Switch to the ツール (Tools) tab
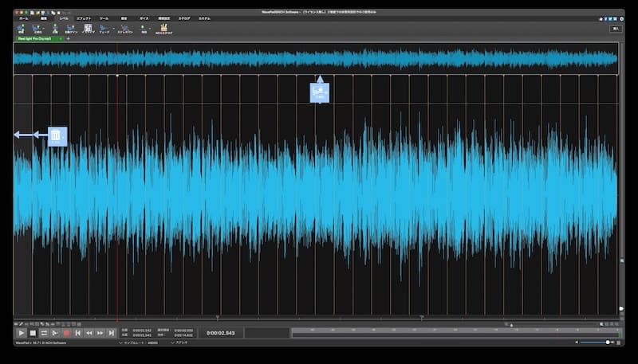The height and width of the screenshot is (364, 638). pyautogui.click(x=104, y=18)
